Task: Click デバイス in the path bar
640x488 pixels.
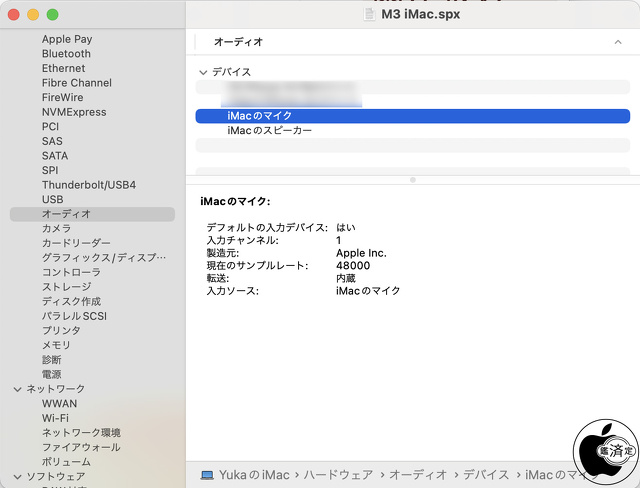Action: (486, 475)
